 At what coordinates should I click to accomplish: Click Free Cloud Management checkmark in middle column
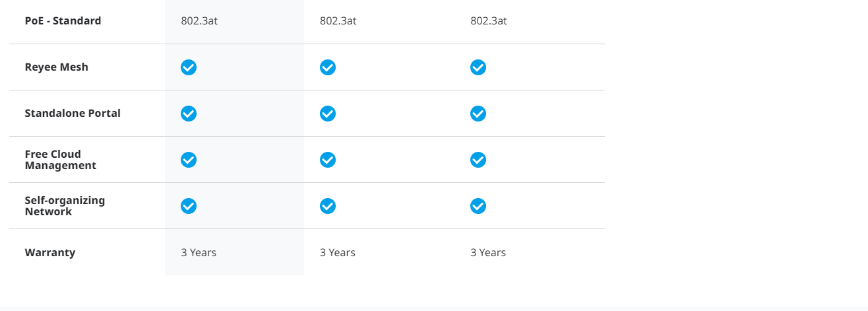(328, 160)
